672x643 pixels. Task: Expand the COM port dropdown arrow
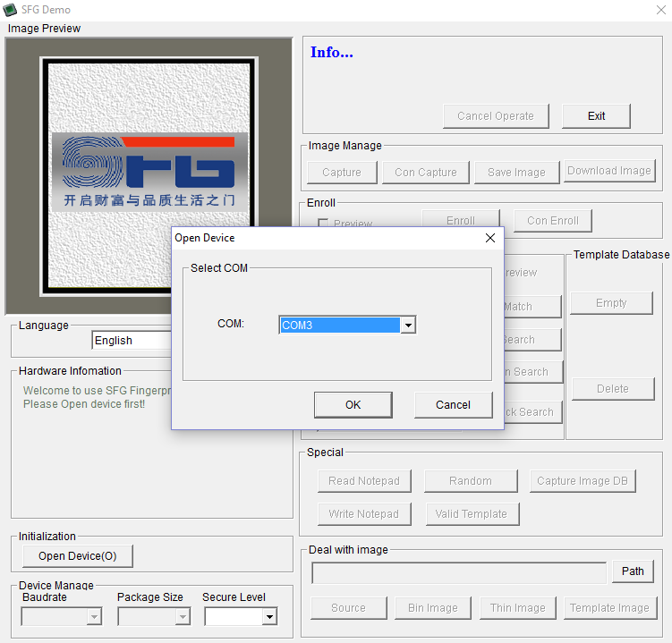[408, 326]
